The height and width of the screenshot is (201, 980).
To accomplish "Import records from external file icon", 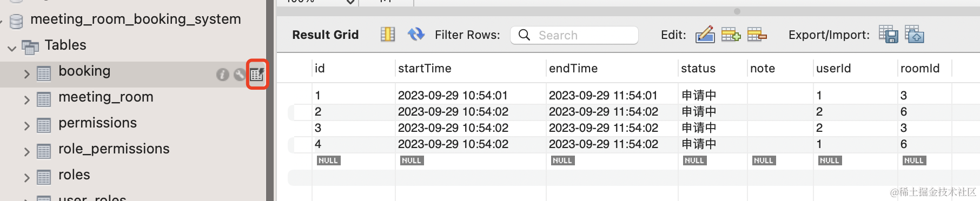I will click(915, 35).
